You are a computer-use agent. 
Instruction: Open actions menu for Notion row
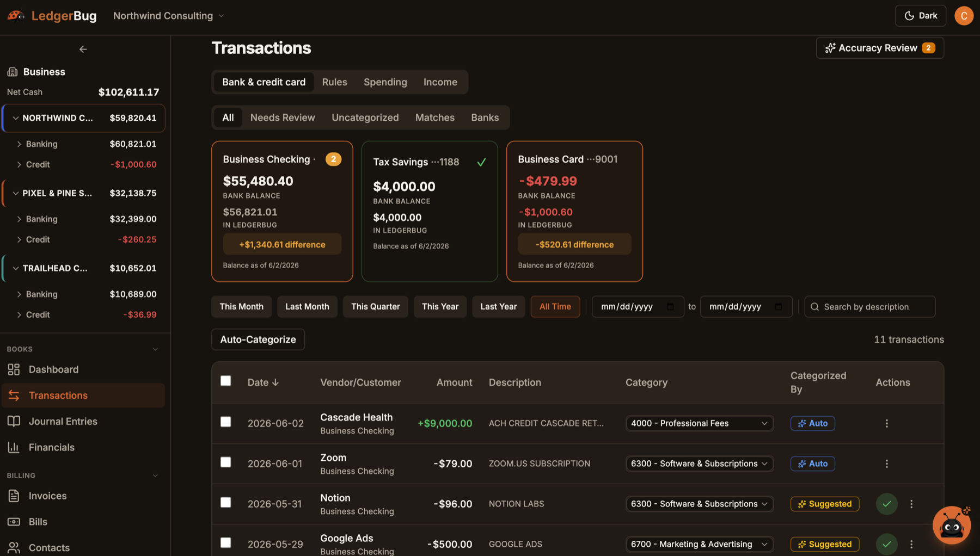[911, 504]
